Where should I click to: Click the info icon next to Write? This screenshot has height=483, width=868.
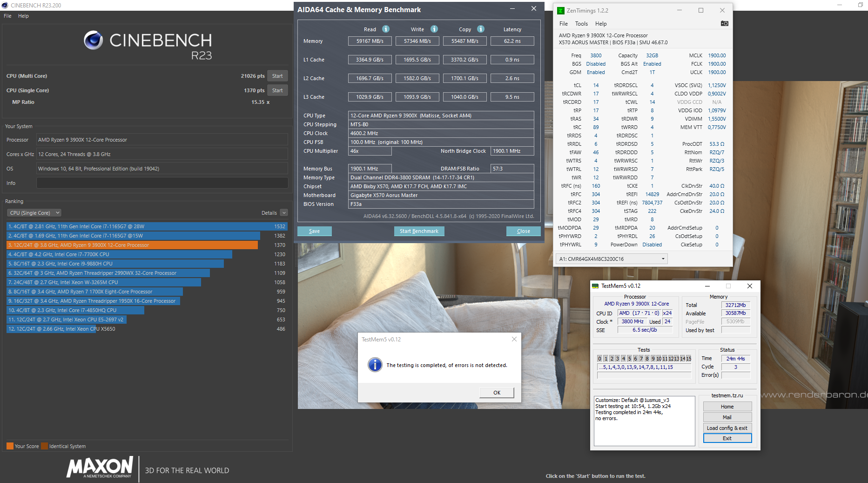coord(434,29)
